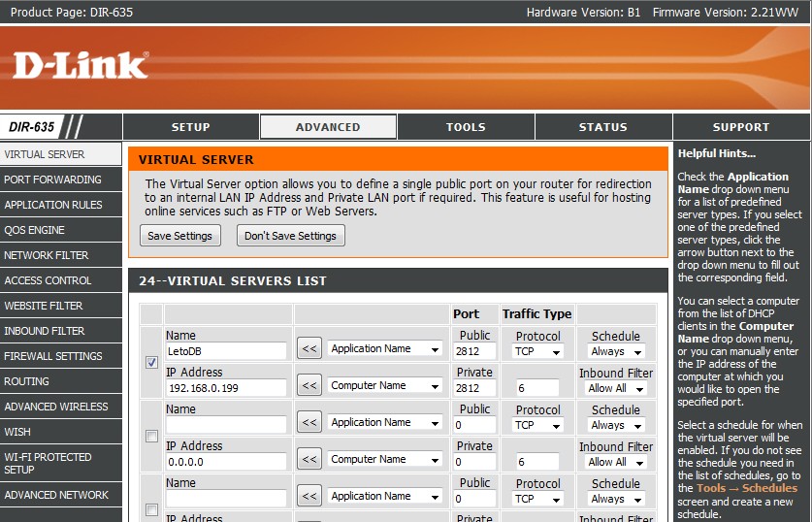The image size is (812, 522).
Task: Click Don't Save Settings button
Action: click(290, 236)
